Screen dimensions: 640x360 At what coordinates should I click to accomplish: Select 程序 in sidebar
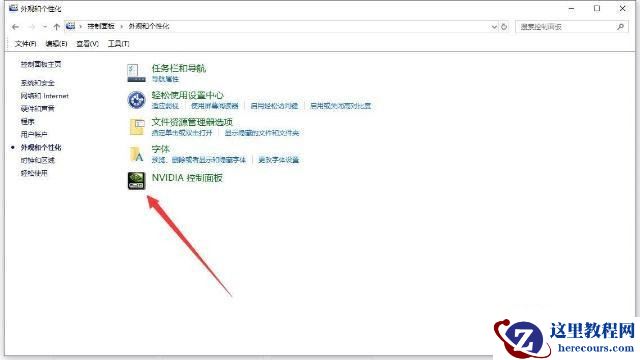pyautogui.click(x=28, y=122)
